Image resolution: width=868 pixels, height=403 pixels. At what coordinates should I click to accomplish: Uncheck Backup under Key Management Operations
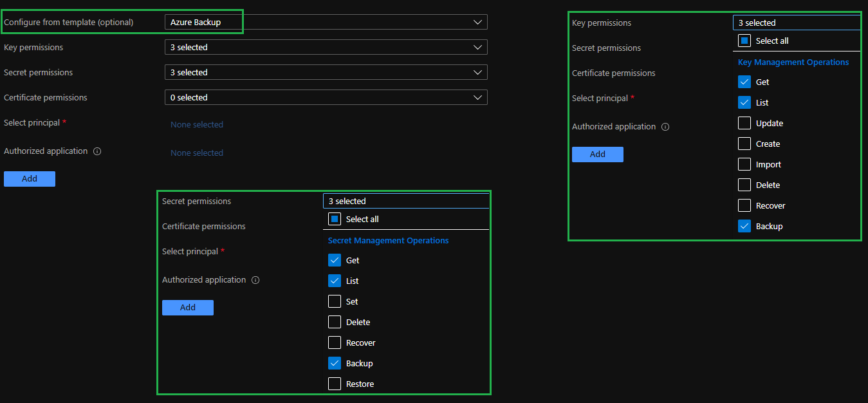tap(744, 226)
